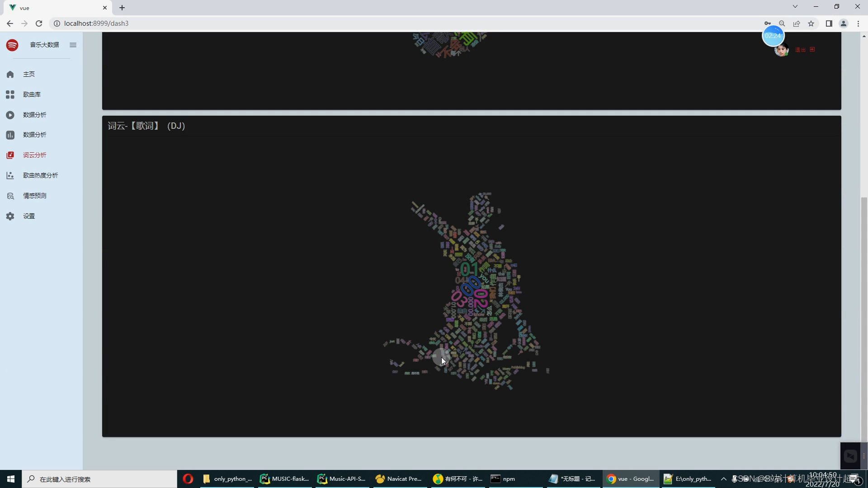Viewport: 868px width, 488px height.
Task: Select the 词云分析 menu item
Action: coord(34,155)
